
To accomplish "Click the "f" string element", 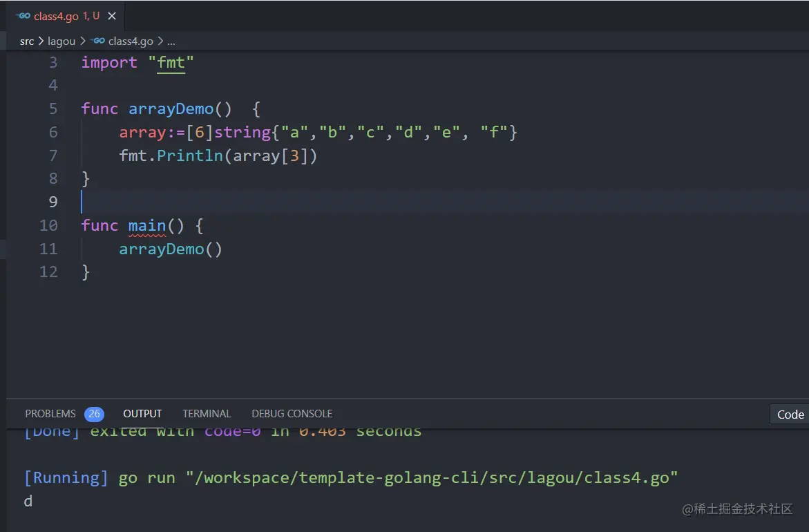I will [494, 132].
